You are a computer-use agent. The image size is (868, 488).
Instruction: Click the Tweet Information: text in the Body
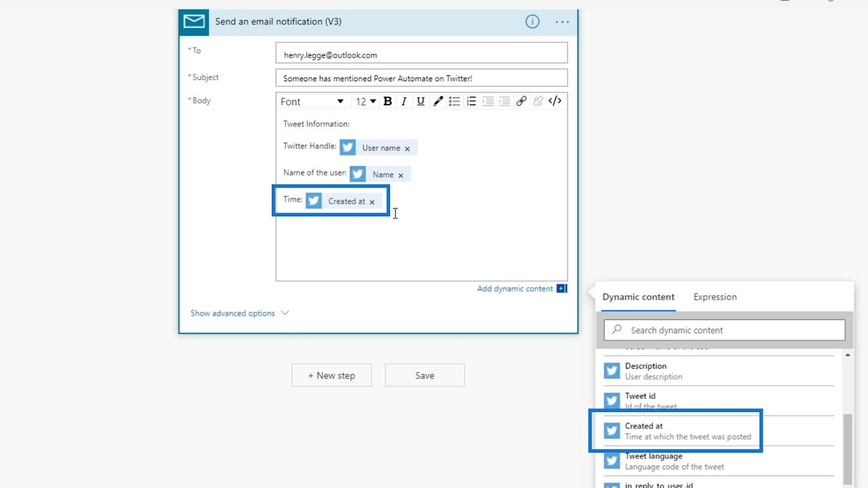[x=316, y=124]
